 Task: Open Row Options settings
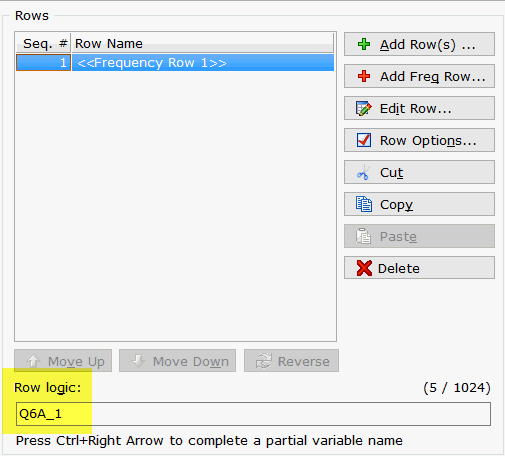[419, 140]
